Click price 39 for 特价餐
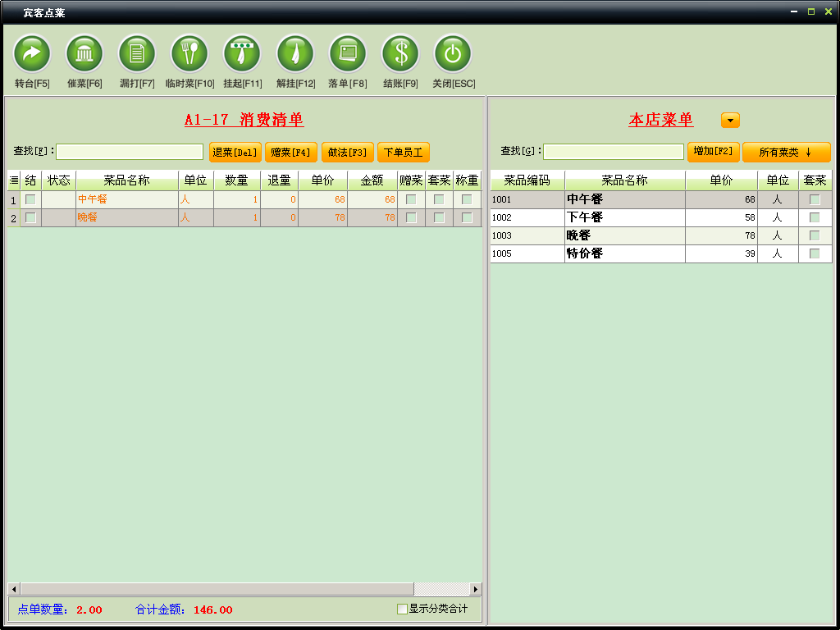840x630 pixels. tap(750, 253)
